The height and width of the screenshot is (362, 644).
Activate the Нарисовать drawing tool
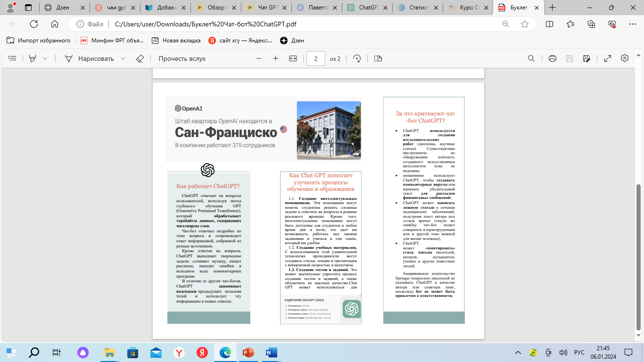coord(90,58)
